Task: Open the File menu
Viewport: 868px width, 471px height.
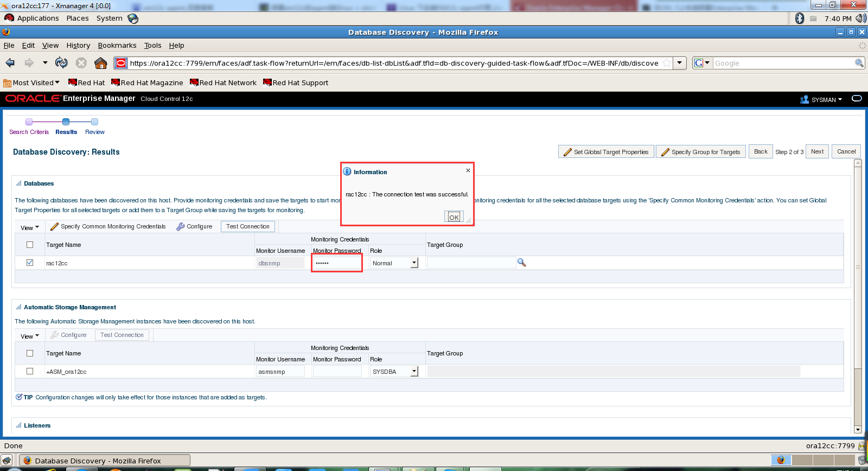Action: 9,46
